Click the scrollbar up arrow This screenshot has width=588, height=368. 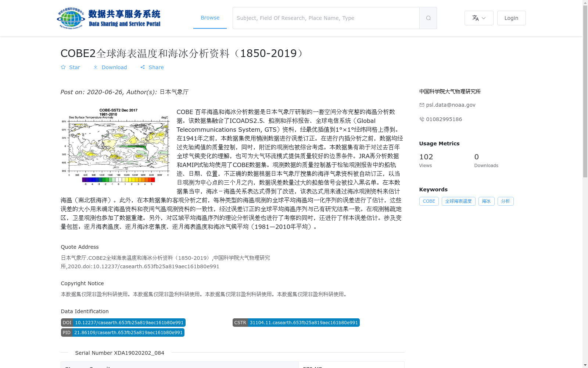point(585,3)
